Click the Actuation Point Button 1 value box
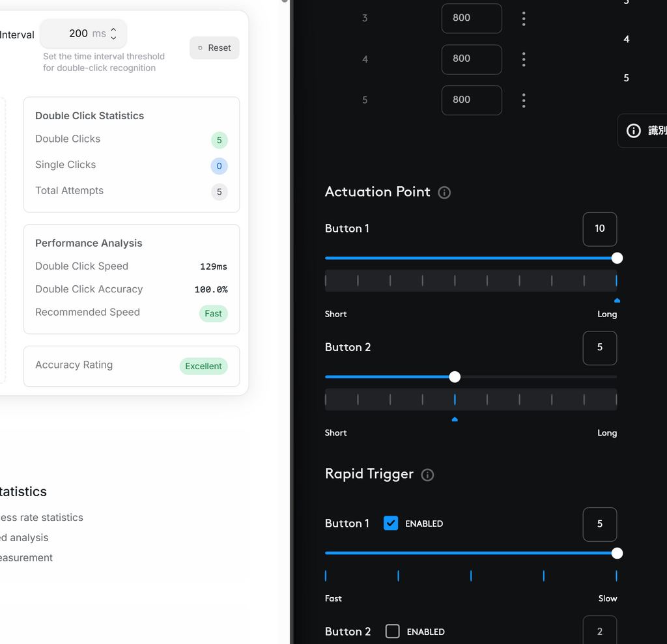The width and height of the screenshot is (667, 644). [x=599, y=229]
